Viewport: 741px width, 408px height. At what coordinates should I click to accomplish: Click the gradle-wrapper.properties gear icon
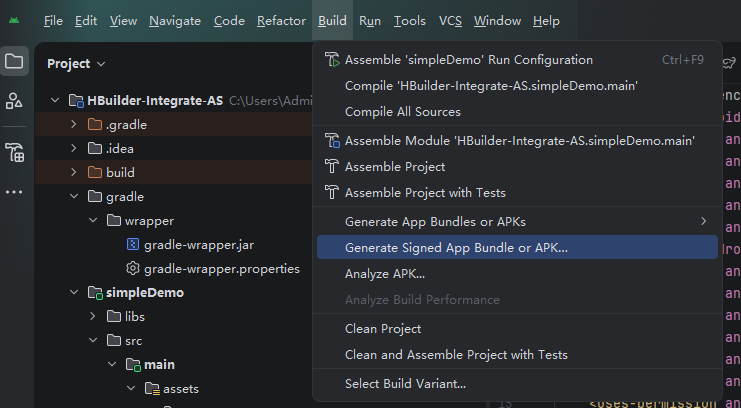[133, 269]
